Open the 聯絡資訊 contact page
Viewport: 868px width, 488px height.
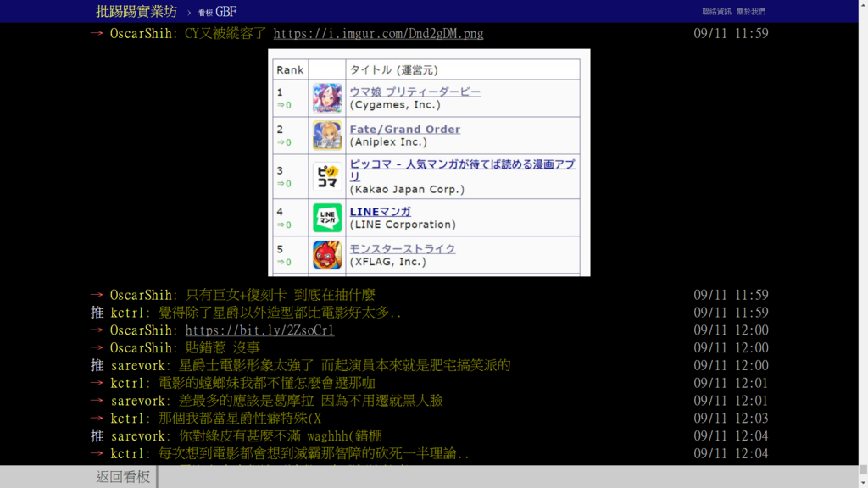click(x=716, y=12)
